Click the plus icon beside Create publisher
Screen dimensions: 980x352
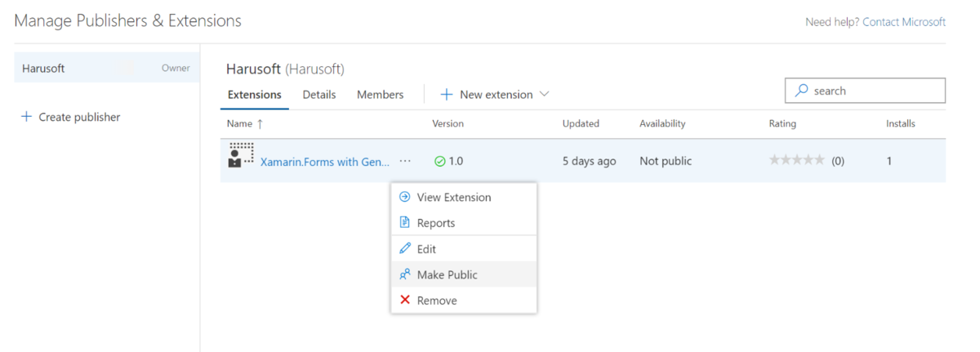point(26,118)
